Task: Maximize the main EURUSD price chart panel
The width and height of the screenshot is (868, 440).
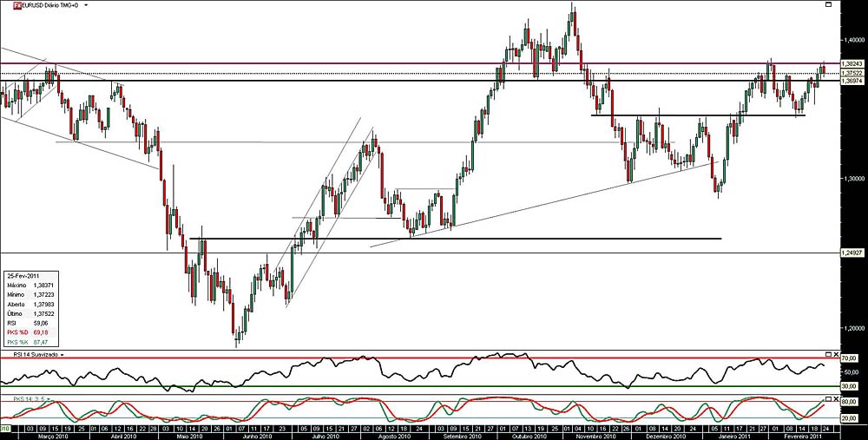Action: 828,4
